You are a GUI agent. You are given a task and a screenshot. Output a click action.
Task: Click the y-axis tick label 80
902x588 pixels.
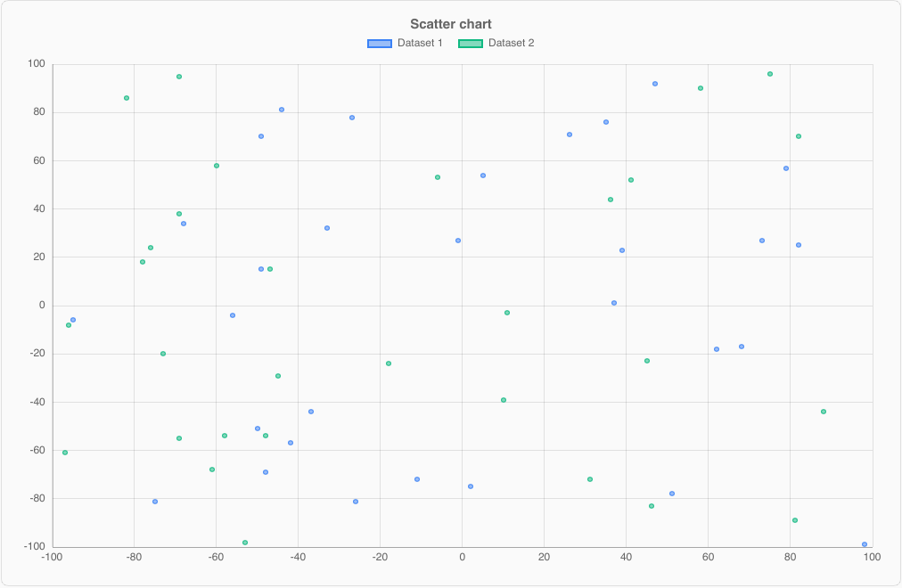[39, 112]
